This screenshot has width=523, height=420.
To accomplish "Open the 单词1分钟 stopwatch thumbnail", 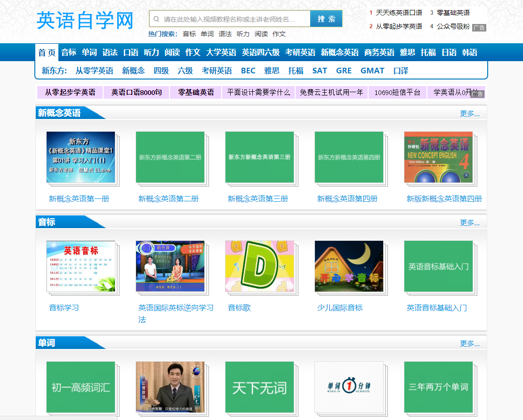I will [x=349, y=387].
